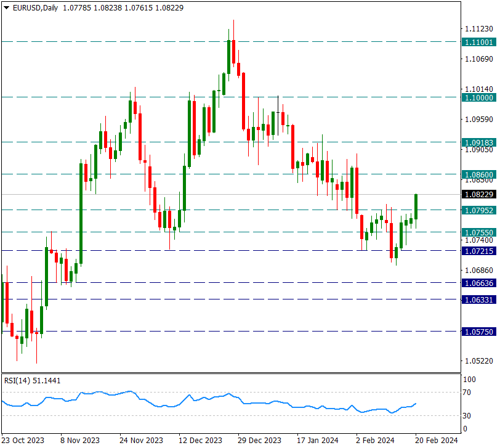Click the 29 Dec 2023 date label
Viewport: 500px width, 448px height.
pos(260,441)
